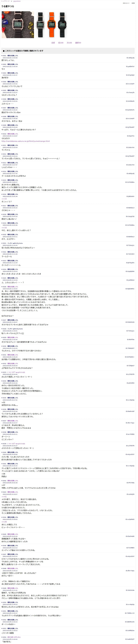Click the poster name on post 0031
The width and height of the screenshot is (138, 644).
click(13, 355)
